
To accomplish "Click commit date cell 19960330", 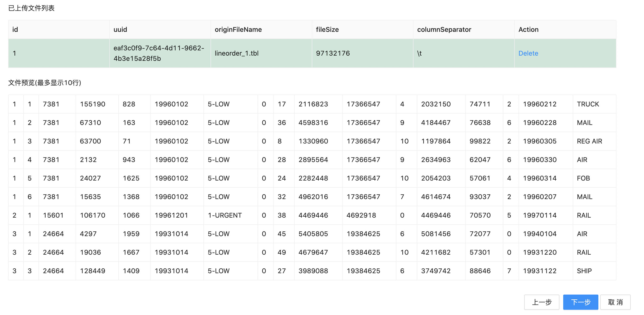I will tap(546, 159).
